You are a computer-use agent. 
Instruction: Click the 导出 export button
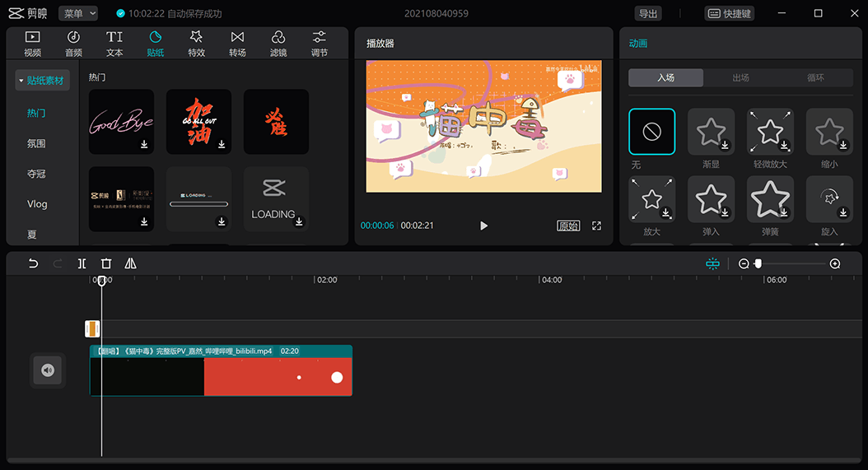(x=648, y=13)
